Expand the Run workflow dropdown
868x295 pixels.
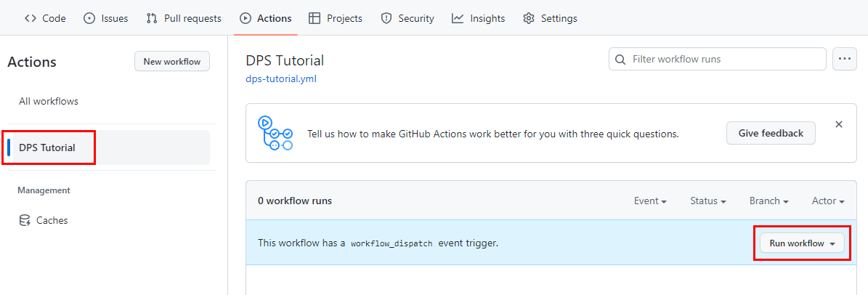802,243
